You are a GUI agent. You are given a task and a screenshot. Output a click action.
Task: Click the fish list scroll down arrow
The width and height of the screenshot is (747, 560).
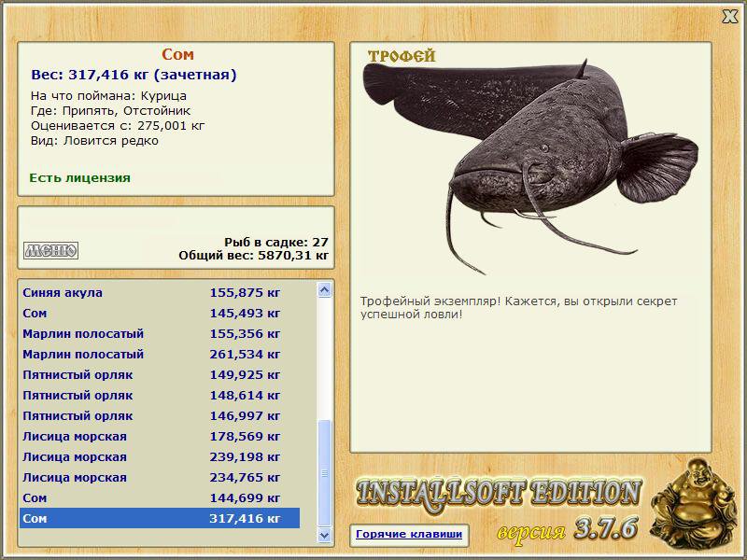tap(324, 535)
